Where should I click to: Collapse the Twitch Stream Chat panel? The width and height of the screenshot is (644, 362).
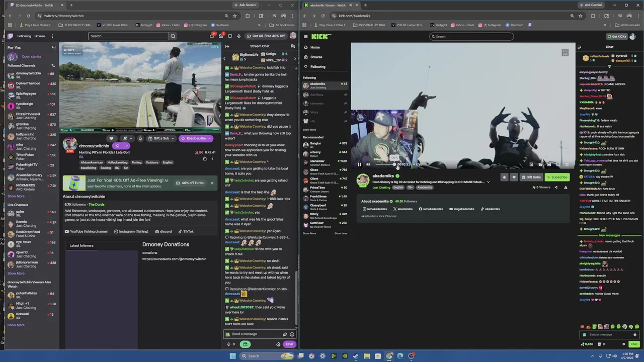click(x=227, y=46)
